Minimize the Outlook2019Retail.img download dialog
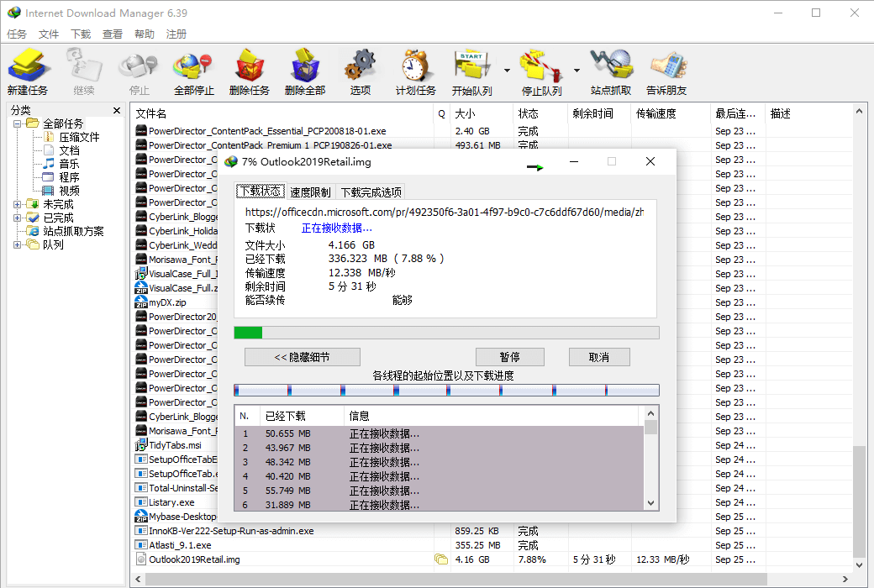 573,161
